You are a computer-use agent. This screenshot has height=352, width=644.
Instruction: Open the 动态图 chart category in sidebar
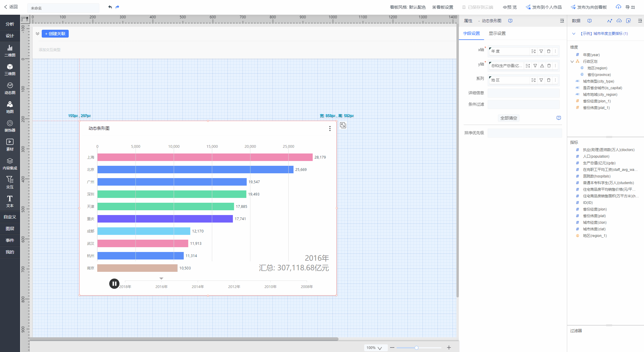tap(10, 88)
